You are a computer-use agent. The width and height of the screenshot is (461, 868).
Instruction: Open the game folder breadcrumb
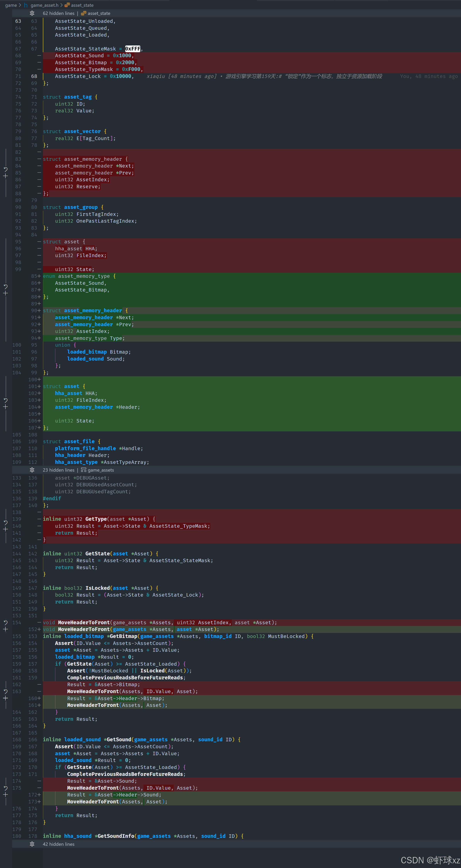coord(11,5)
